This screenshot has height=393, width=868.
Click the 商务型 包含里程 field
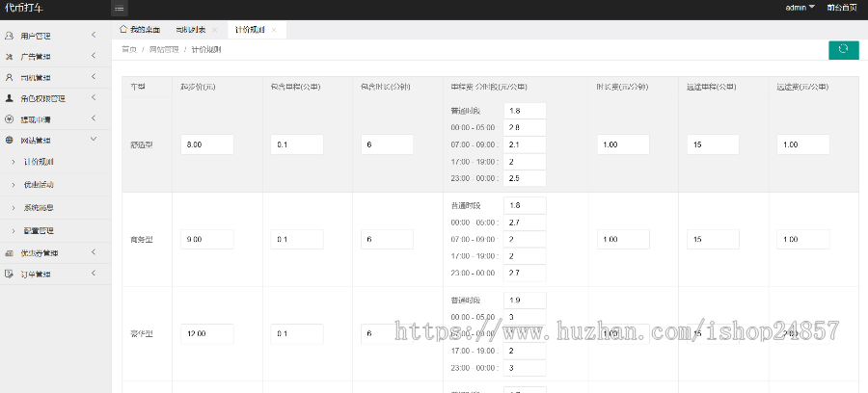tap(297, 239)
